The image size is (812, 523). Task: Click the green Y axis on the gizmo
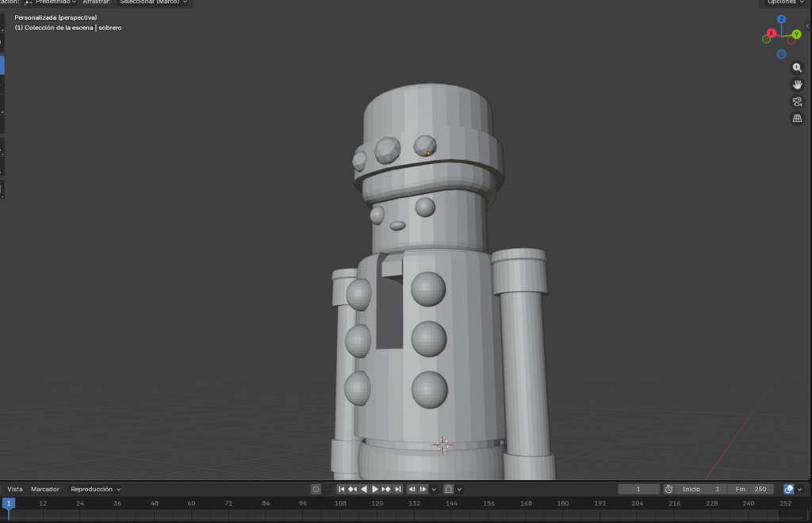[796, 34]
